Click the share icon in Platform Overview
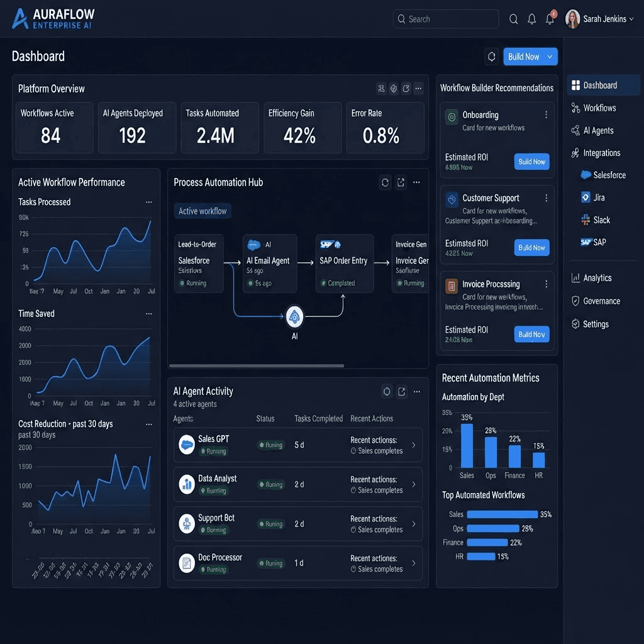 406,88
